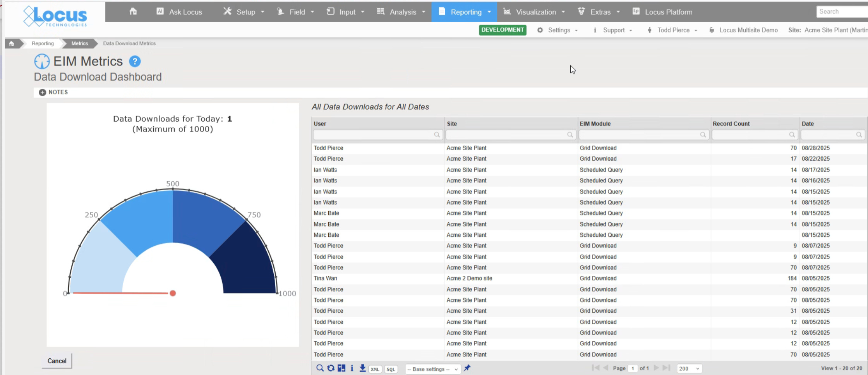Refresh the data downloads grid

pyautogui.click(x=331, y=368)
